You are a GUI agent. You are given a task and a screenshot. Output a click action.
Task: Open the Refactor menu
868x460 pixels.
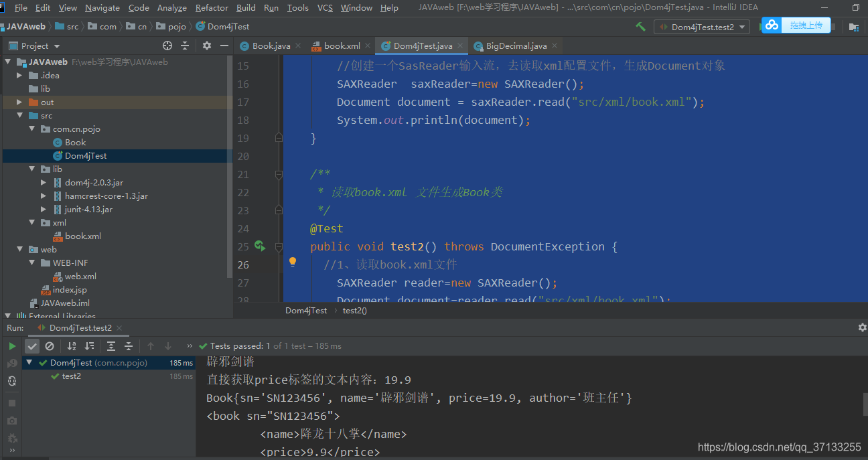212,8
